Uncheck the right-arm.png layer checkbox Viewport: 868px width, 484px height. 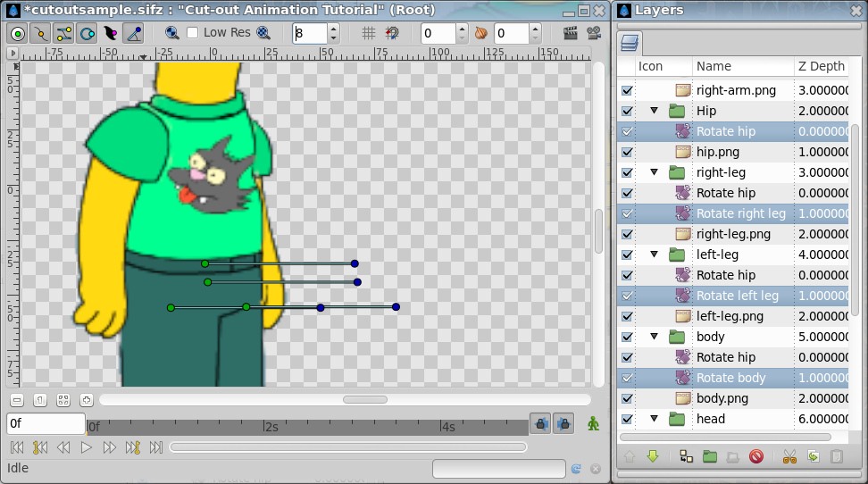click(627, 90)
